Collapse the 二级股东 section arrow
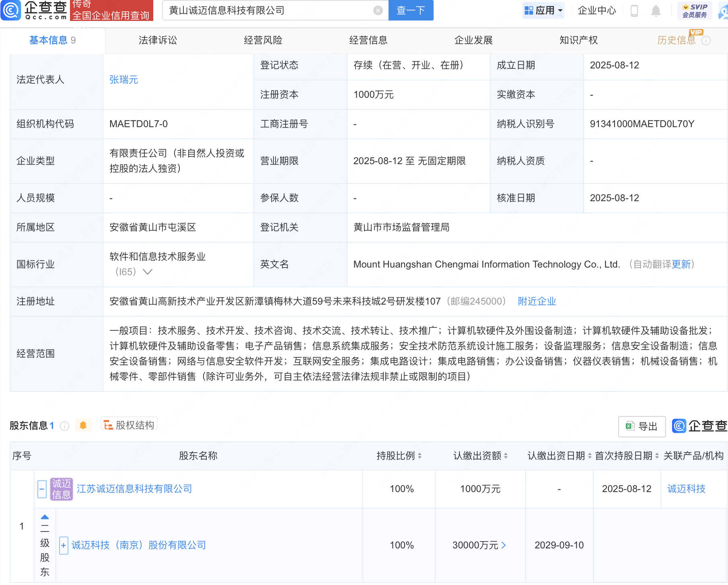Viewport: 728px width, 585px height. pyautogui.click(x=45, y=517)
